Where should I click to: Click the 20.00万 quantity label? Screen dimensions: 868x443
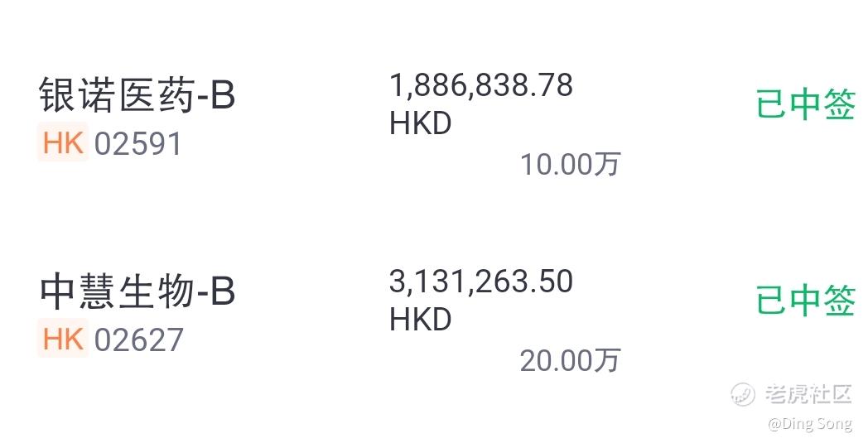click(570, 360)
